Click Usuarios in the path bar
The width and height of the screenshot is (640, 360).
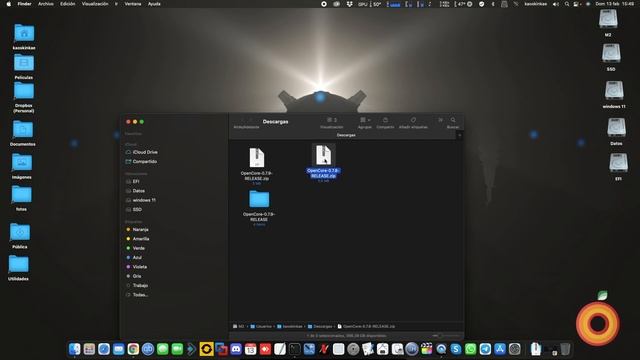[261, 327]
